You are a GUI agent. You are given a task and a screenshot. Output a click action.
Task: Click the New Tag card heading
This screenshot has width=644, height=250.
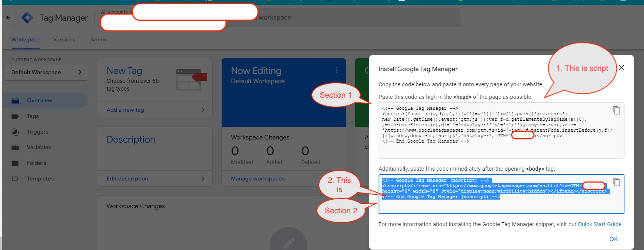(x=124, y=71)
